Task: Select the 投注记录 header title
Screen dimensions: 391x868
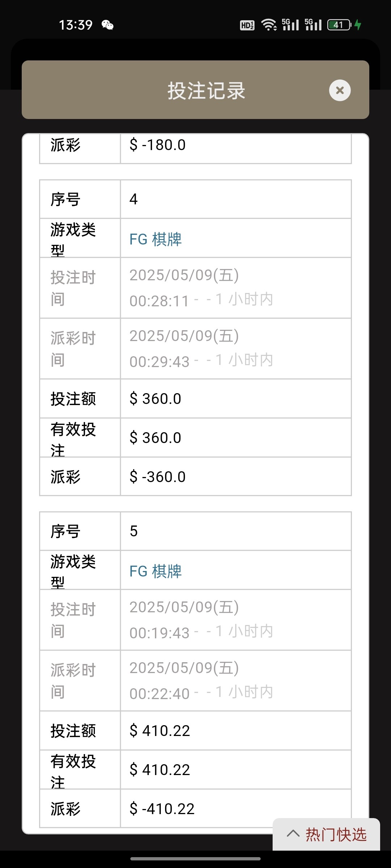Action: (206, 90)
